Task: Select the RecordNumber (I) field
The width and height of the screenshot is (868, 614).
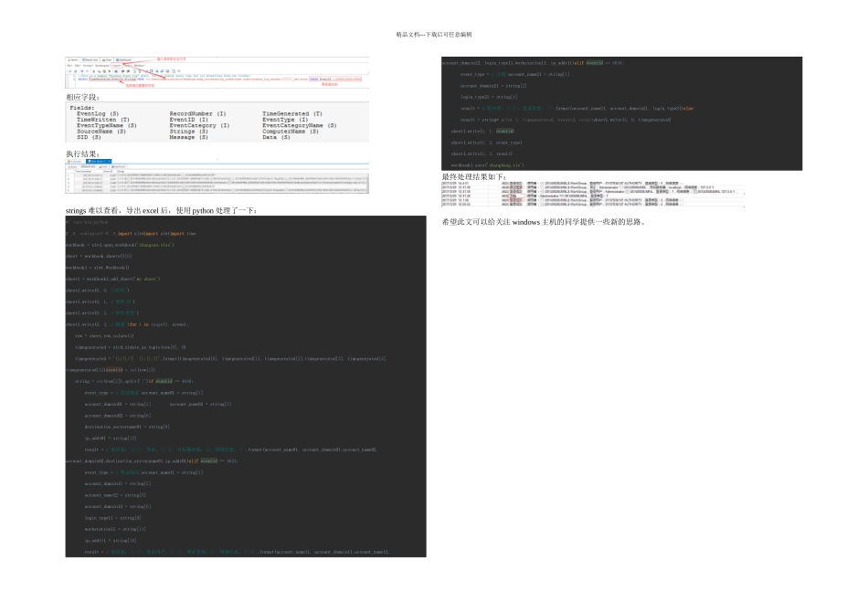Action: [197, 113]
